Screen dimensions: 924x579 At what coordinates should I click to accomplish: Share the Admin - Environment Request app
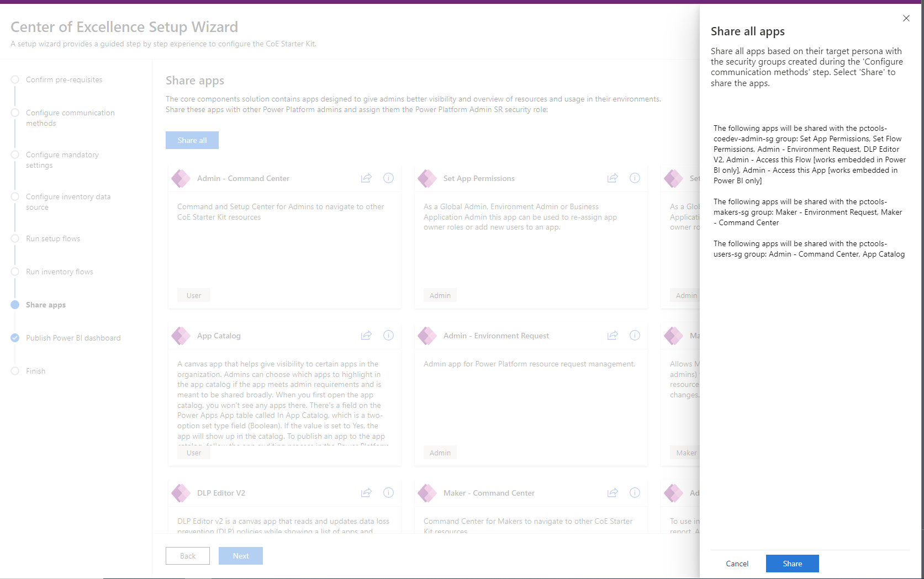(x=613, y=335)
